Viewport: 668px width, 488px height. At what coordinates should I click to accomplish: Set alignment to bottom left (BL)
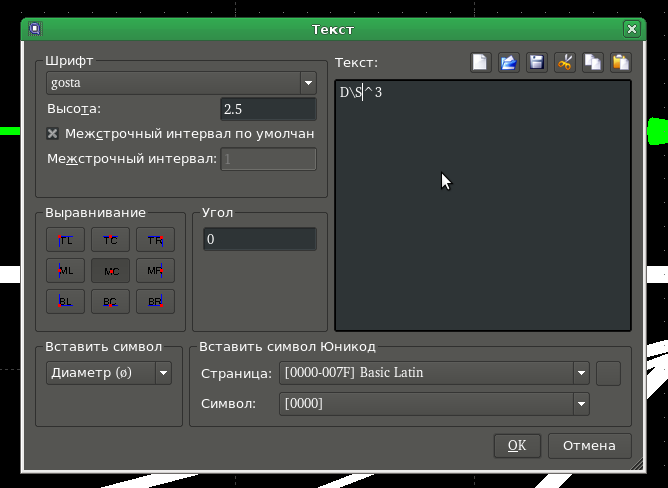66,302
